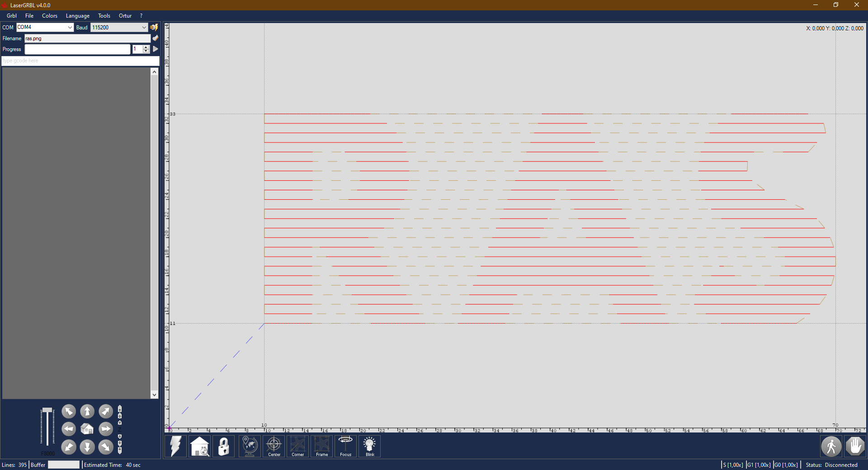Open the COM port dropdown
Viewport: 868px width, 470px height.
(x=70, y=28)
